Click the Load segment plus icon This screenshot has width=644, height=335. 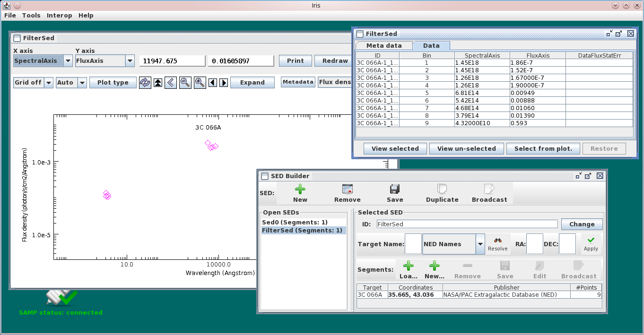(408, 266)
